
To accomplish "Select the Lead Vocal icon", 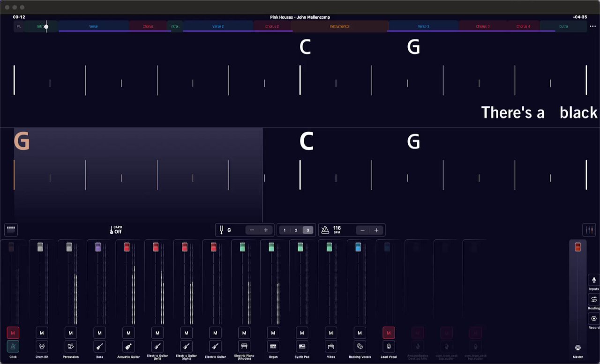I will [x=389, y=347].
